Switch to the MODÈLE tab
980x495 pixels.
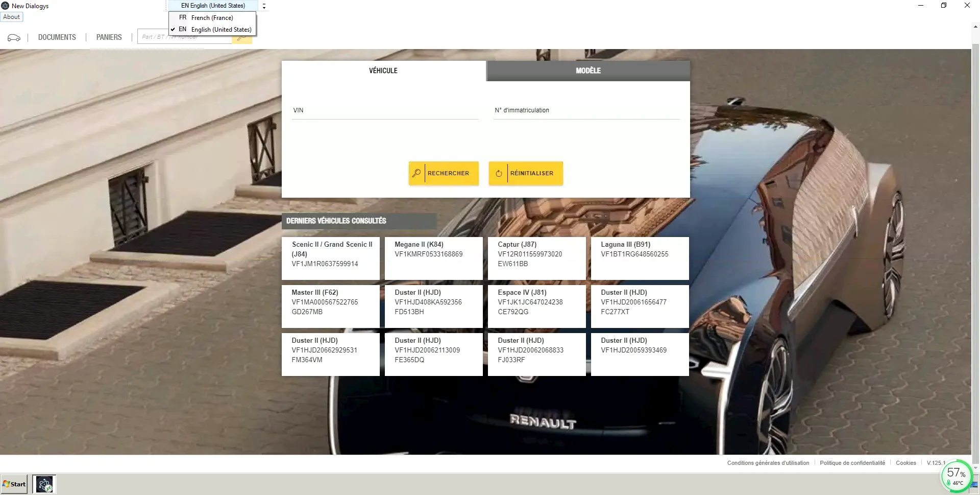click(x=588, y=71)
